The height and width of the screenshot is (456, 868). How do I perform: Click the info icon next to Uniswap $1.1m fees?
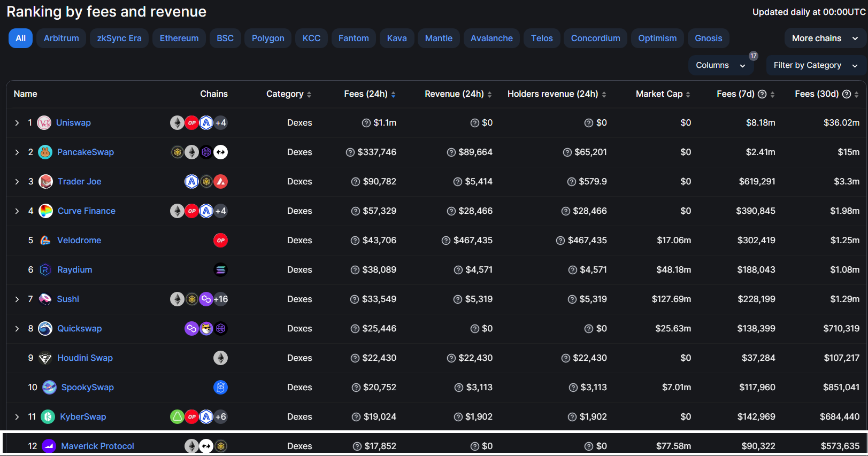click(x=366, y=123)
